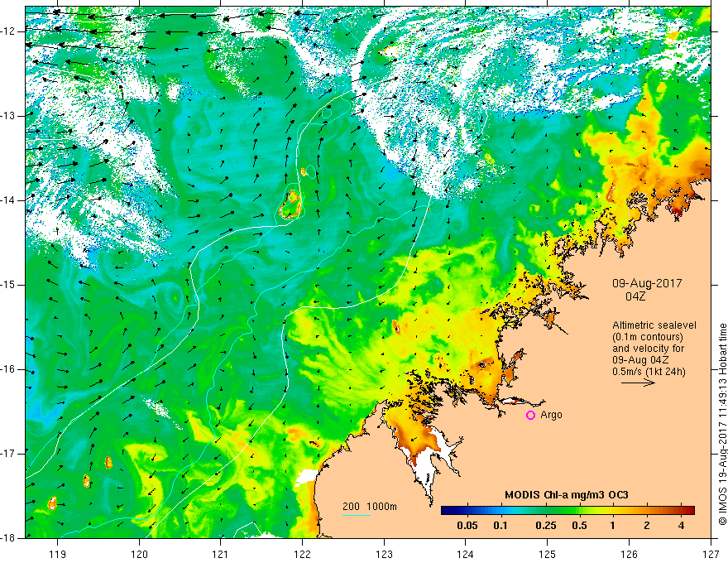
Task: Click the '0.5m/s (1kt 24h)' scale text
Action: [x=649, y=372]
